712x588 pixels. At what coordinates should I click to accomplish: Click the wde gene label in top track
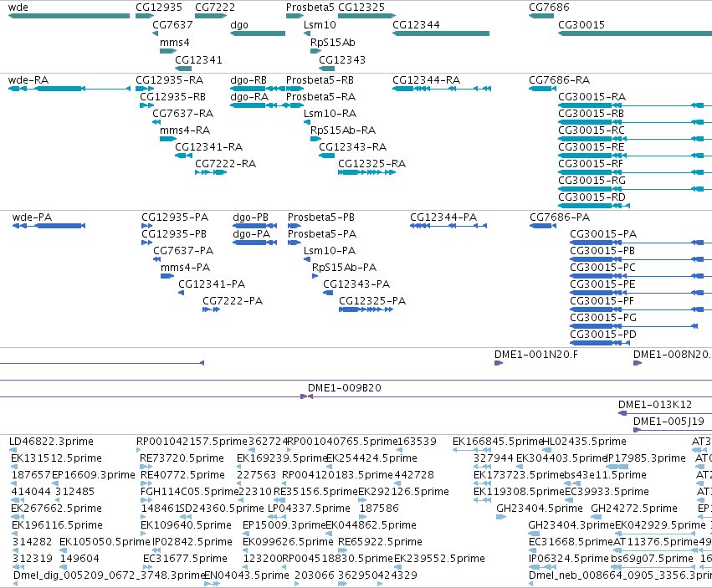(18, 8)
